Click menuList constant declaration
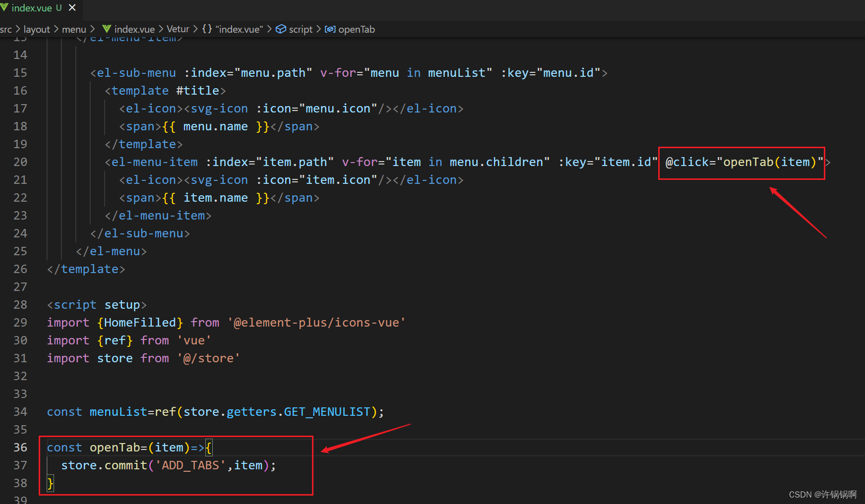Viewport: 865px width, 504px height. click(119, 412)
